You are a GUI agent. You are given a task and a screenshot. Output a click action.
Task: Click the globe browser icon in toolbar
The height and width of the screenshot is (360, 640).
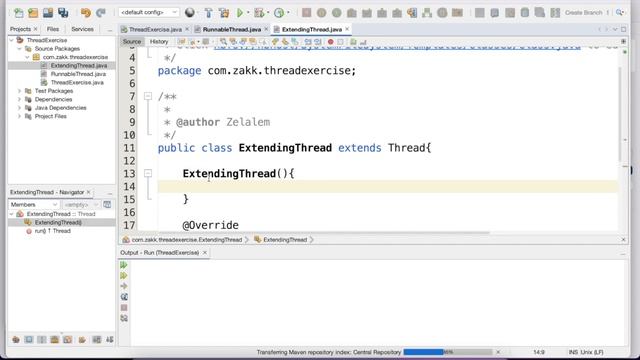click(x=190, y=13)
